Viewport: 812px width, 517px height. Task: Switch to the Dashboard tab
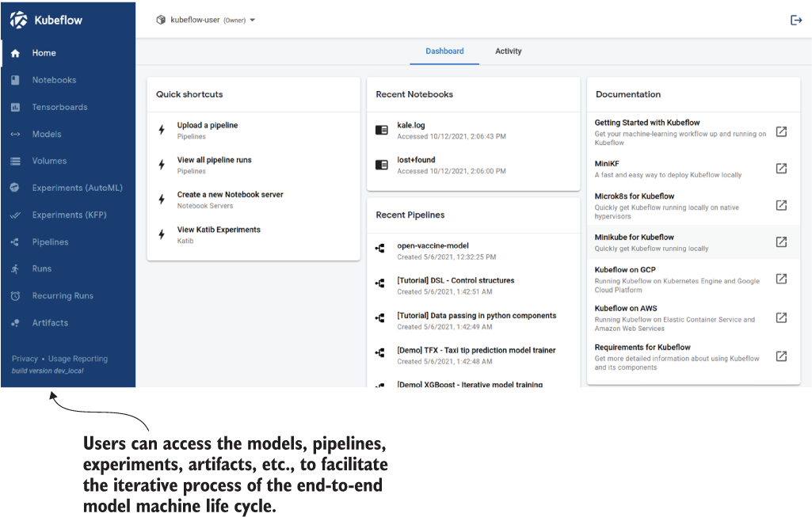444,51
